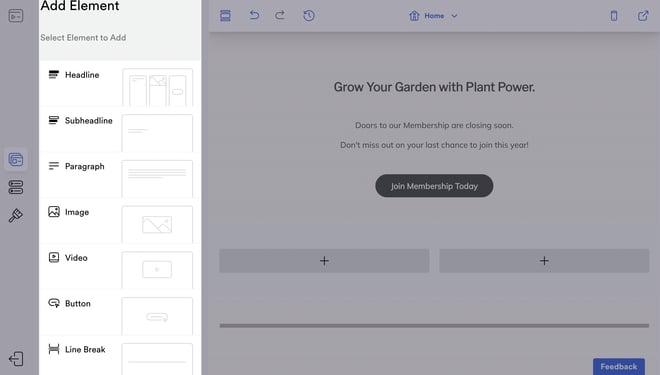Open page in new window icon

tap(643, 16)
